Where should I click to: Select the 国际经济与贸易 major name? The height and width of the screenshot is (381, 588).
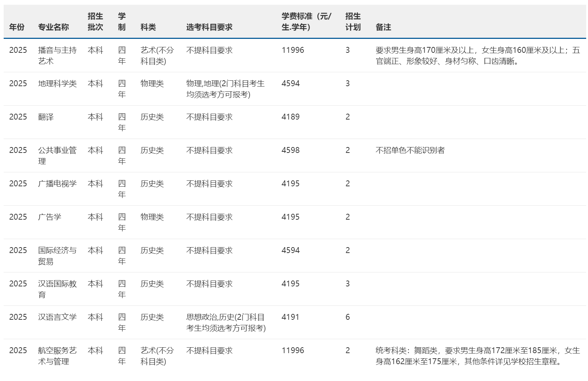57,256
